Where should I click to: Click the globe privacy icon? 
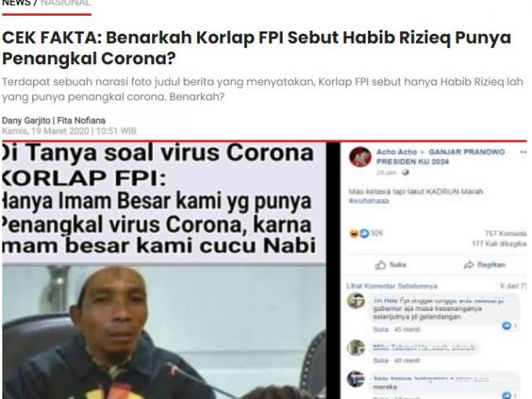405,172
